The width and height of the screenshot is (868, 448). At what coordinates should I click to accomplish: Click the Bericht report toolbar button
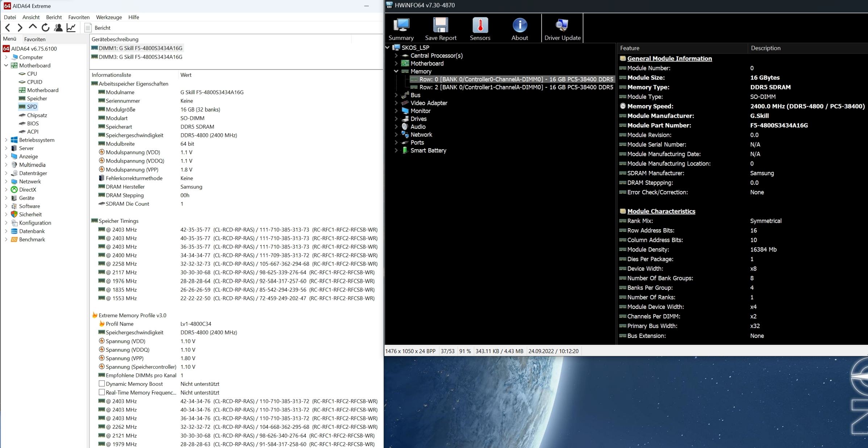click(97, 28)
